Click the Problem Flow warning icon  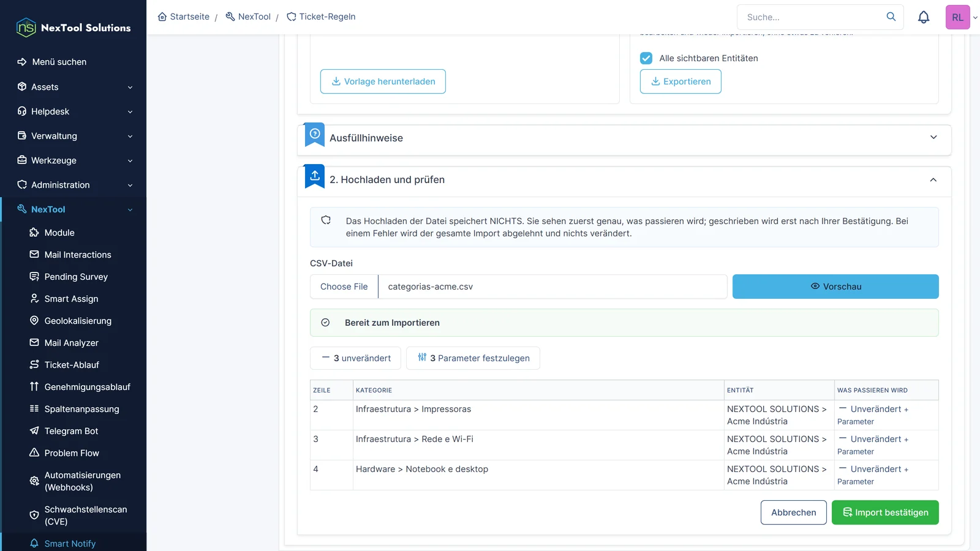(34, 453)
